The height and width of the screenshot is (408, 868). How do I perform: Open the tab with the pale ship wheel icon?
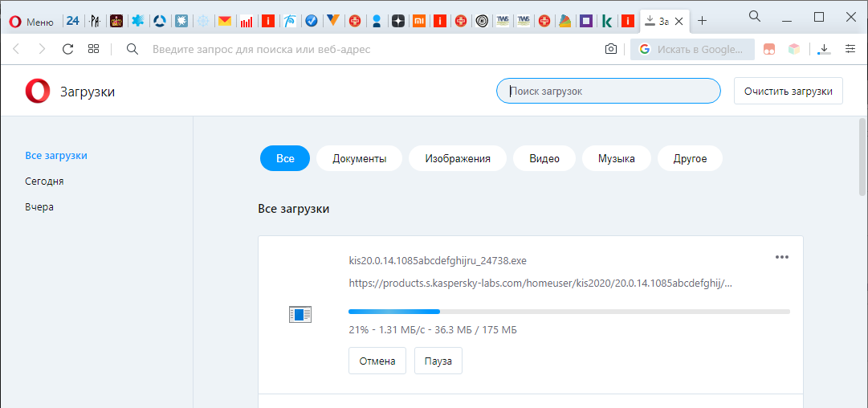tap(203, 22)
